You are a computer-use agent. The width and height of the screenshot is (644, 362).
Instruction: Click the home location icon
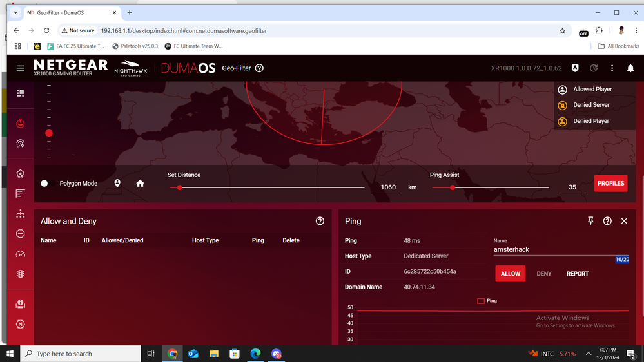coord(140,184)
